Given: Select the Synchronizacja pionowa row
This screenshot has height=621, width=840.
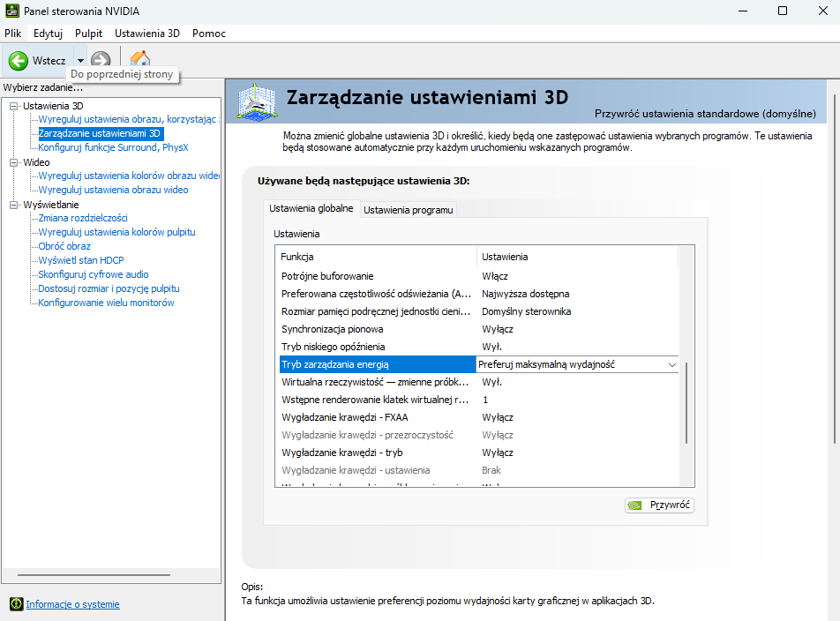Looking at the screenshot, I should click(x=478, y=329).
